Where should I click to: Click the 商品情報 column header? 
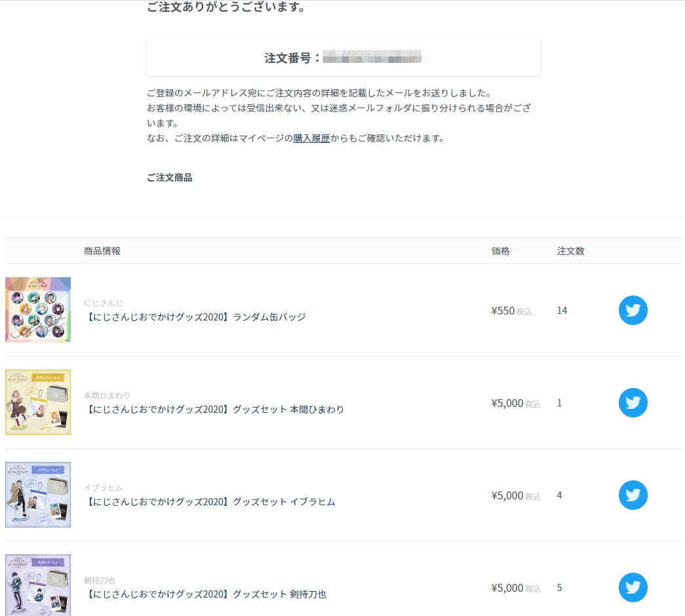pos(102,251)
